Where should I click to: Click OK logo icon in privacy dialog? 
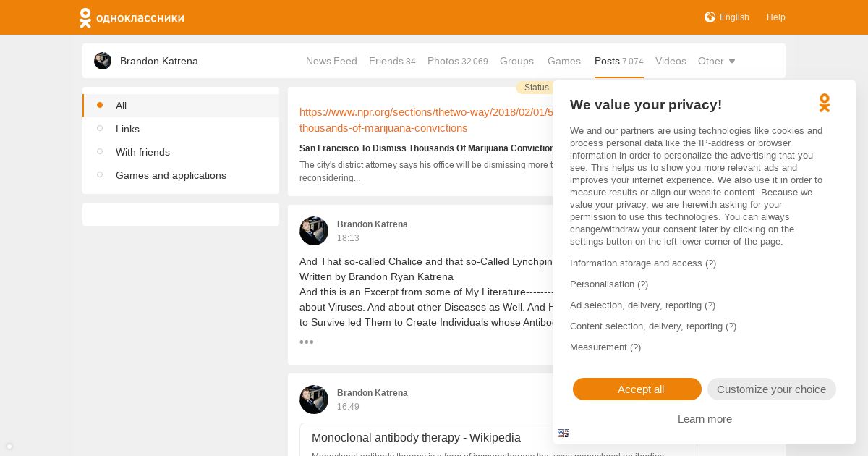pos(825,103)
